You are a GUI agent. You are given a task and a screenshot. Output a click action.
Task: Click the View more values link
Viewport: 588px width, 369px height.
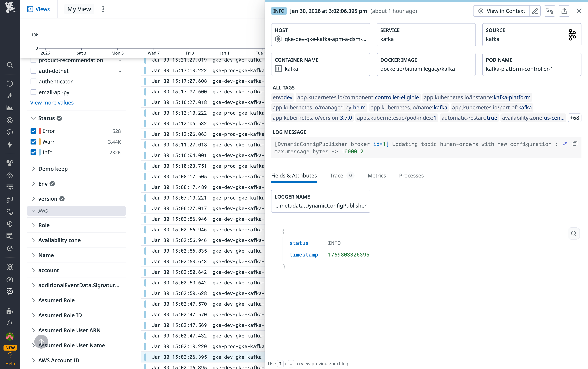pos(52,103)
